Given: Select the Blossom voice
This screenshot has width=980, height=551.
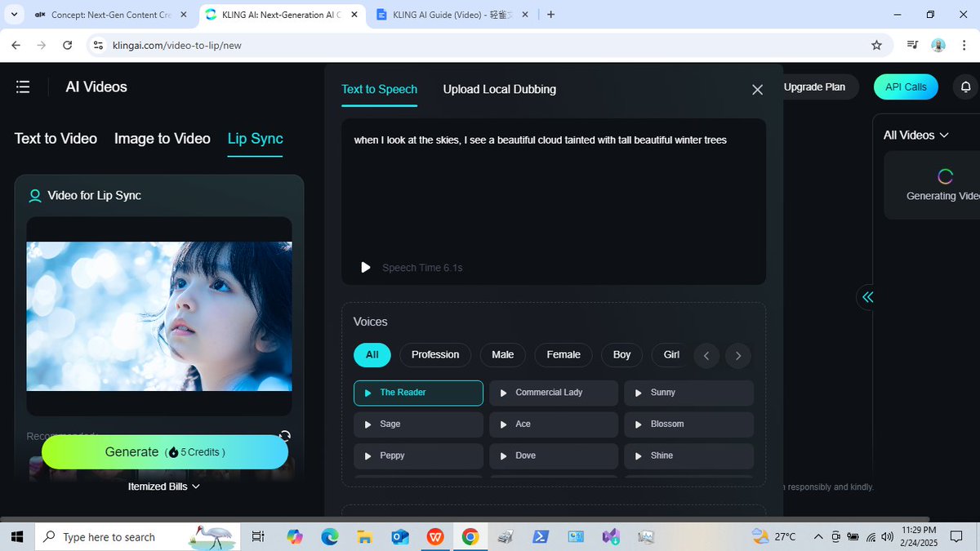Looking at the screenshot, I should pos(688,424).
